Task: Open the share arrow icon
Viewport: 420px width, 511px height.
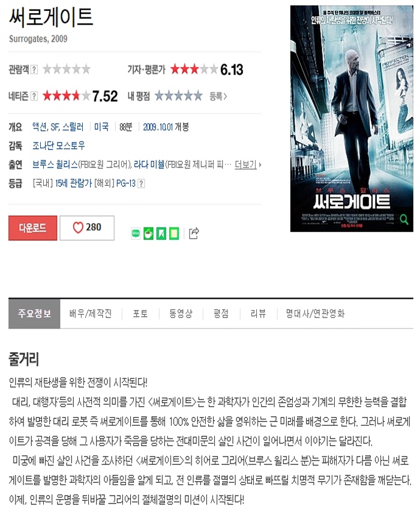Action: pos(194,233)
